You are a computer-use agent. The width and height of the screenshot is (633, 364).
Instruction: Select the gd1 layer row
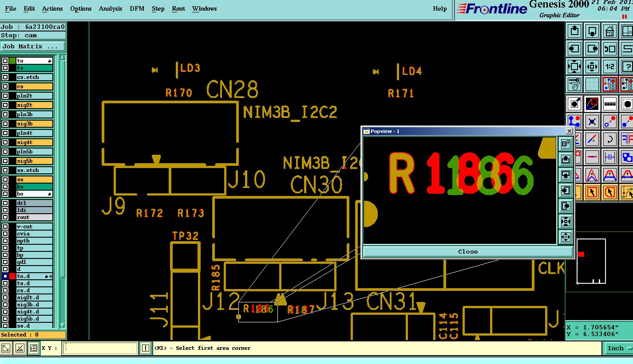(x=35, y=262)
